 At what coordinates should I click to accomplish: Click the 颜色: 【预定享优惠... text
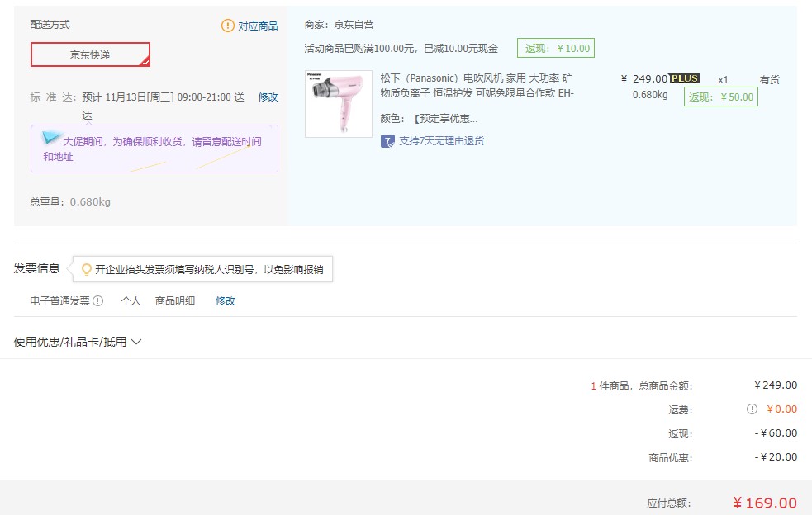coord(429,119)
